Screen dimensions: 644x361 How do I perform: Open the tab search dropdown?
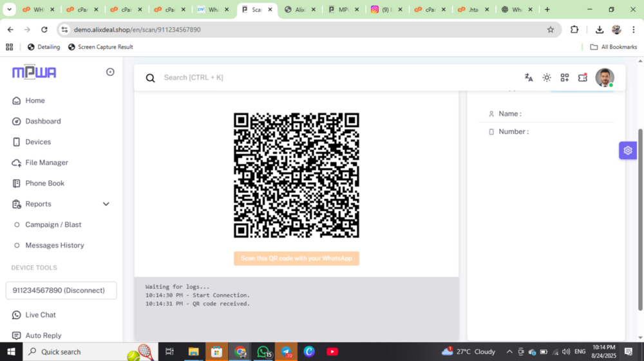pyautogui.click(x=9, y=10)
